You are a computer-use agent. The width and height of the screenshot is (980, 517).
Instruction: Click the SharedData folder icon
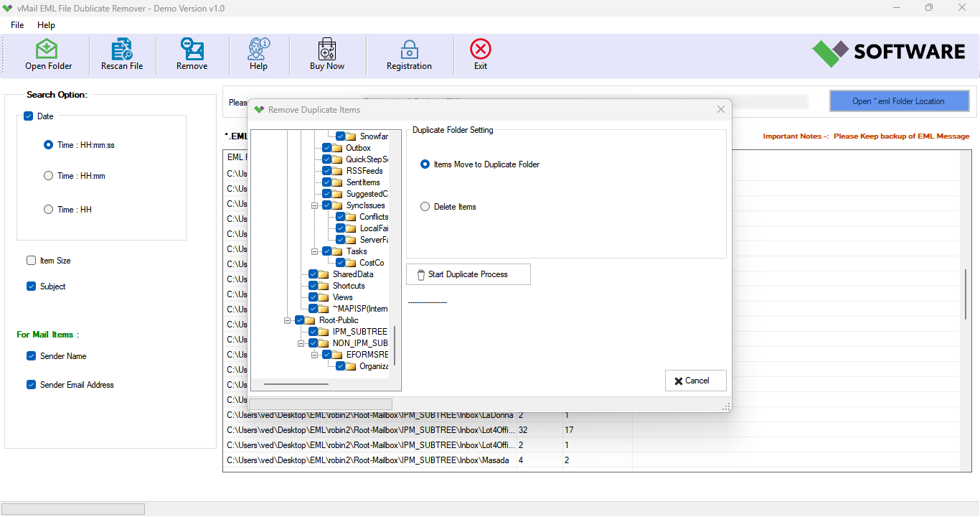[324, 274]
